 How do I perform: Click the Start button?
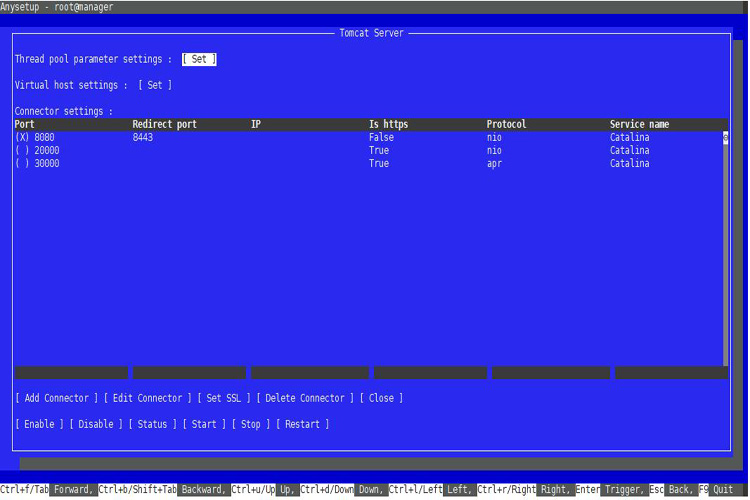204,424
